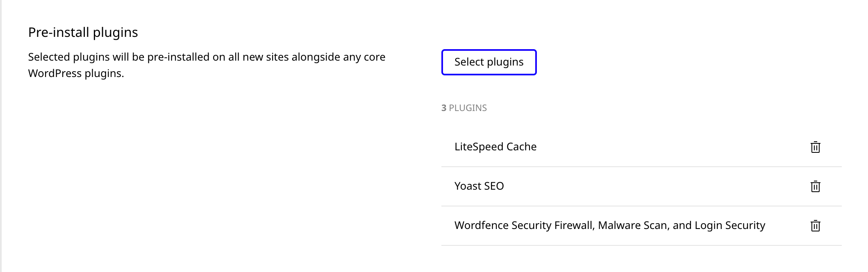Click the divider line below Wordfence row
Image resolution: width=868 pixels, height=272 pixels.
pos(641,245)
